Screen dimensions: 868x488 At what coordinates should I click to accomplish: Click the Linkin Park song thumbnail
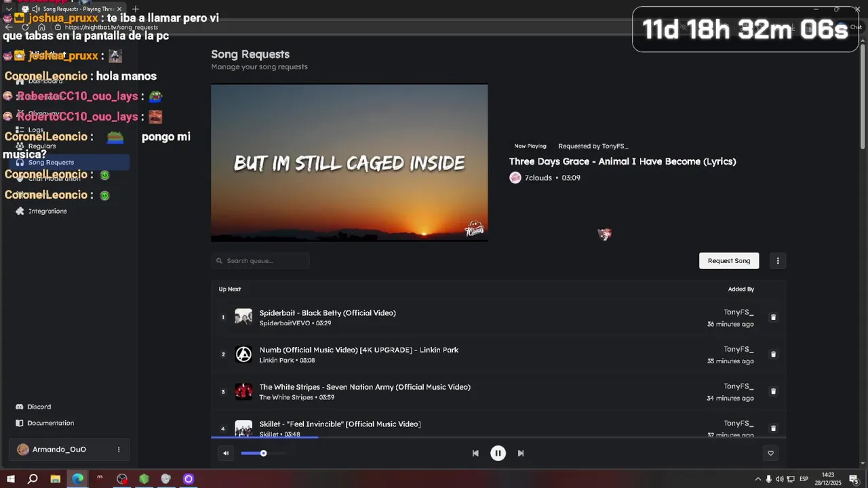[x=243, y=354]
